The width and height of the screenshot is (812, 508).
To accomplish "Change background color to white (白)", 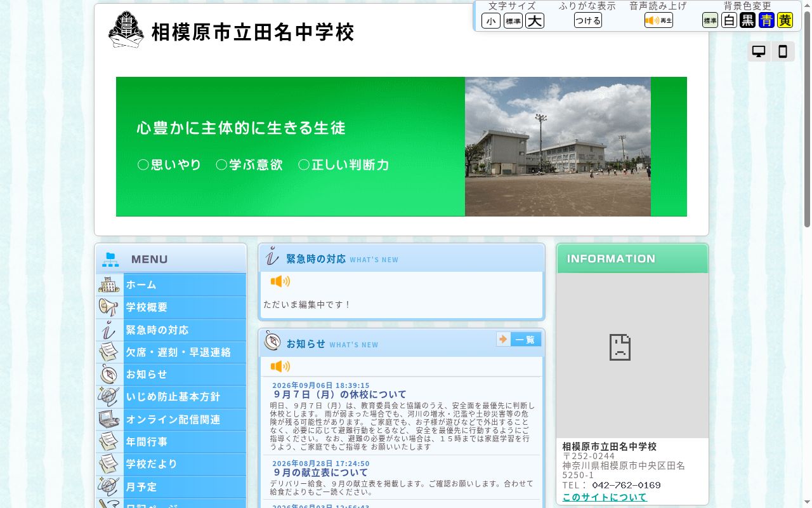I will pos(729,20).
